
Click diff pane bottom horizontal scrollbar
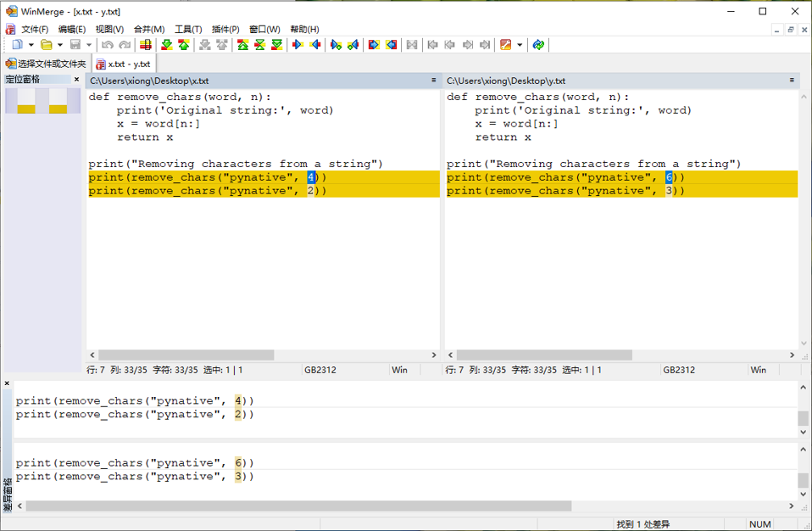click(x=299, y=506)
